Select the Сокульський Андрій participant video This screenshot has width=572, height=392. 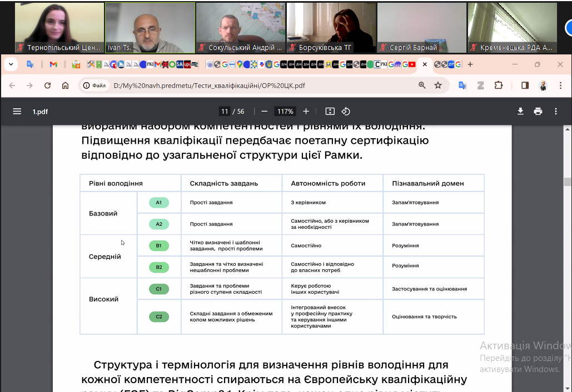coord(241,28)
